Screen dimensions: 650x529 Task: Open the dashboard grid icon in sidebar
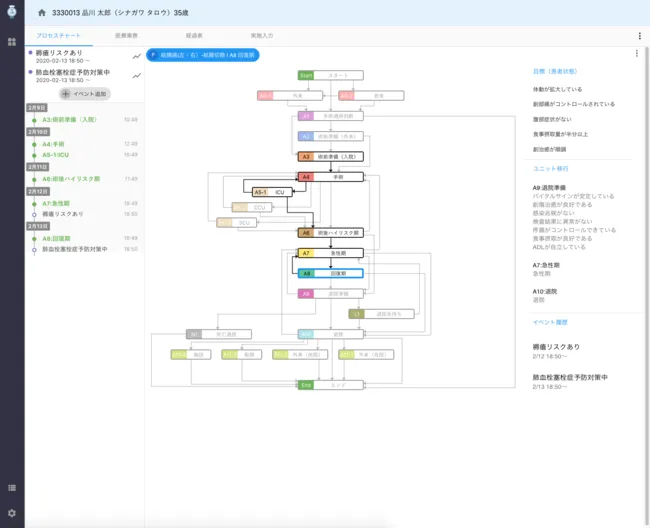(x=11, y=42)
